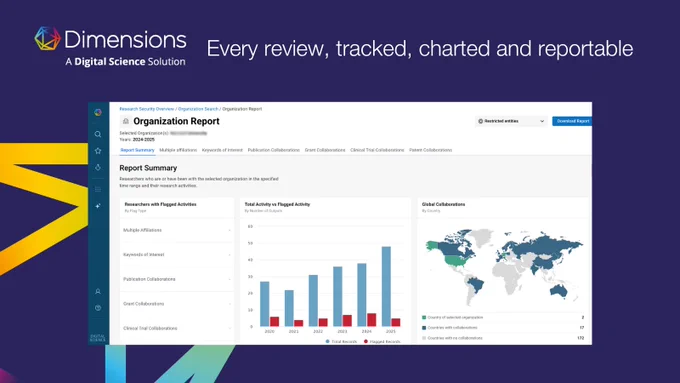Click the 2025 total records blue bar
The width and height of the screenshot is (680, 383).
[386, 286]
